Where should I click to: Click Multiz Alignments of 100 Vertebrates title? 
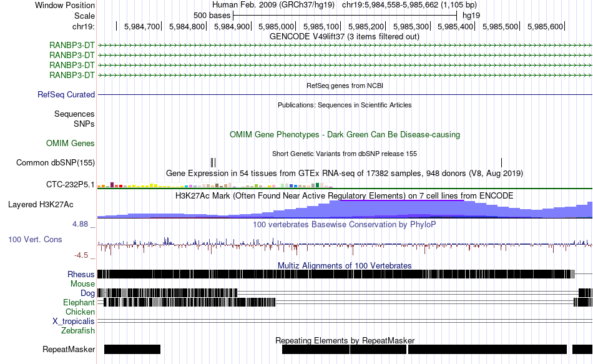(x=344, y=265)
